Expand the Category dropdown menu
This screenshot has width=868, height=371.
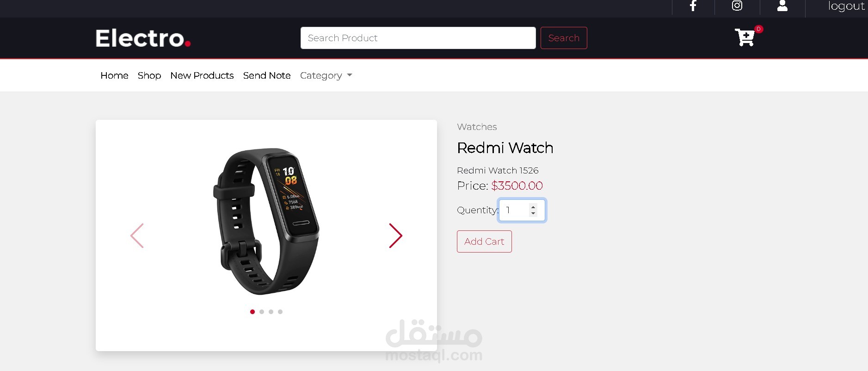click(x=326, y=75)
